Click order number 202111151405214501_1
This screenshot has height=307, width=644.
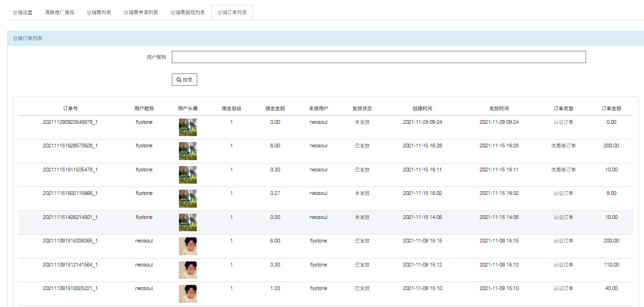pos(70,217)
